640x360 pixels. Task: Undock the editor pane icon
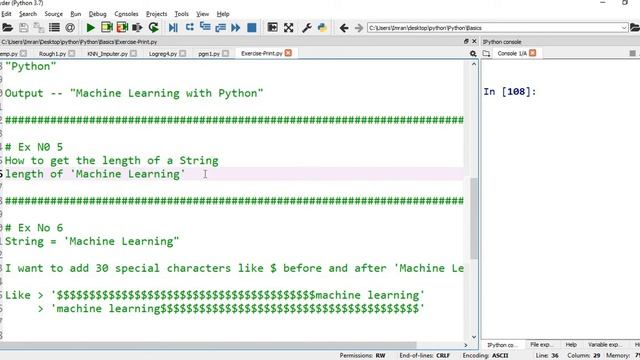466,42
